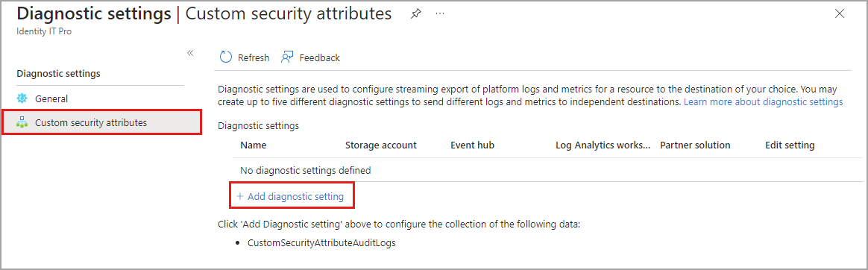This screenshot has width=868, height=270.
Task: Open the Feedback toolbar label
Action: point(319,57)
